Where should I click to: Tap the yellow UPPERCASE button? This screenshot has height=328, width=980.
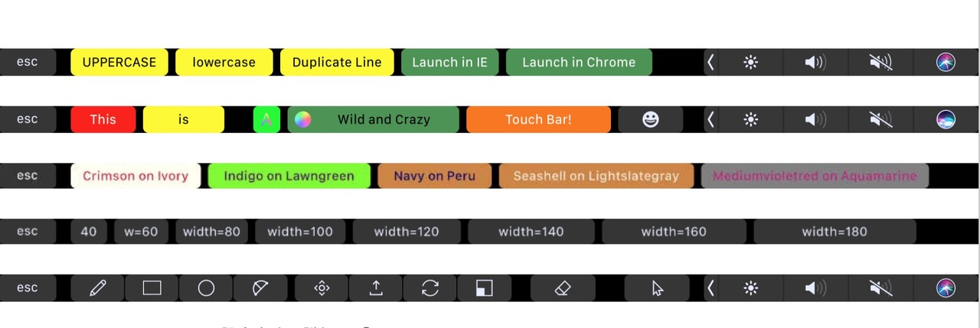coord(119,63)
